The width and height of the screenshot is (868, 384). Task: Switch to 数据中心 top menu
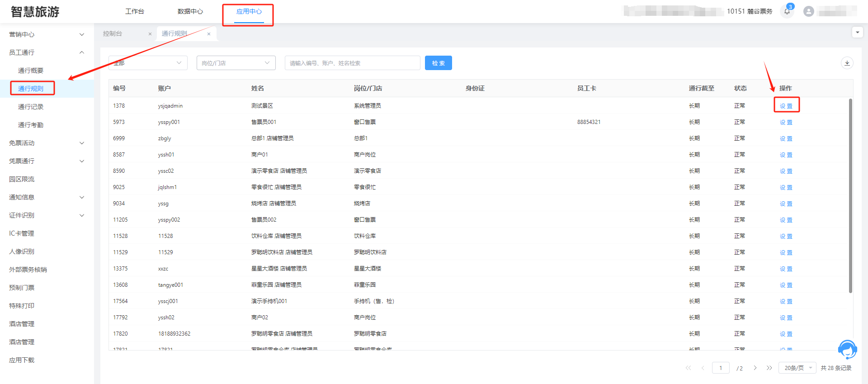(190, 11)
